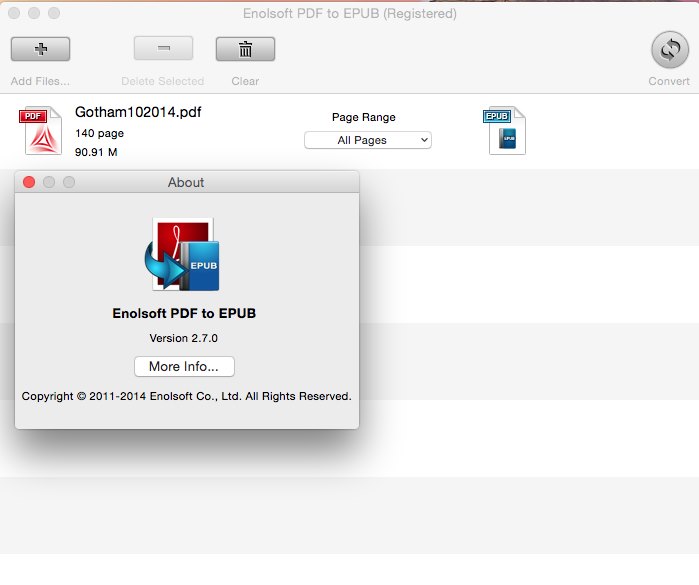Screen dimensions: 699x585
Task: Start conversion with the Convert button
Action: [x=670, y=49]
